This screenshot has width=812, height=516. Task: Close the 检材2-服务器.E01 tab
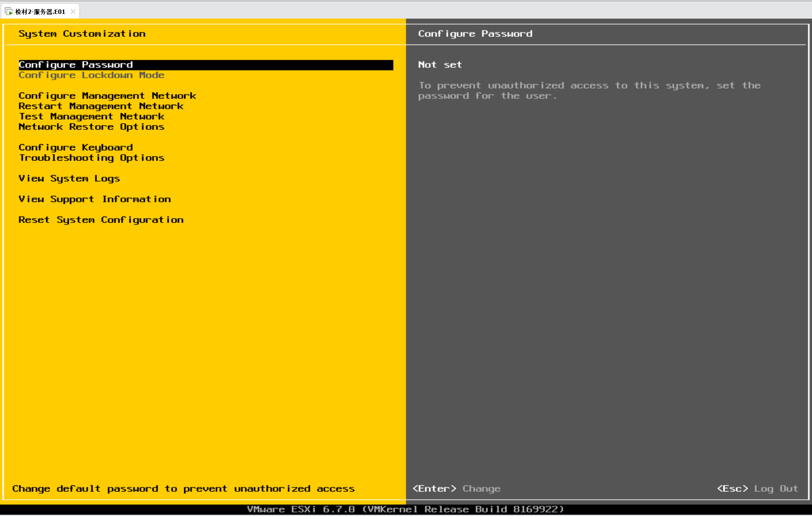click(73, 12)
